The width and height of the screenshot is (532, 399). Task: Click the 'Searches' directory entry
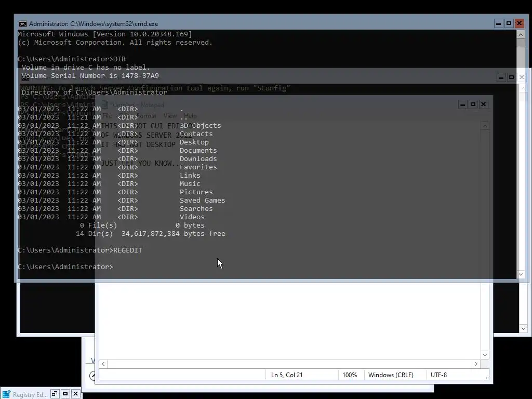196,209
